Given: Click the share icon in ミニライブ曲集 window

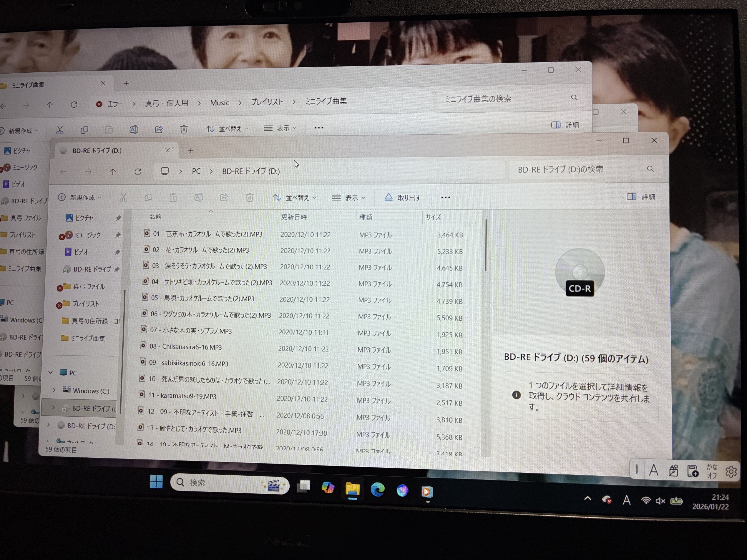Looking at the screenshot, I should pos(159,129).
